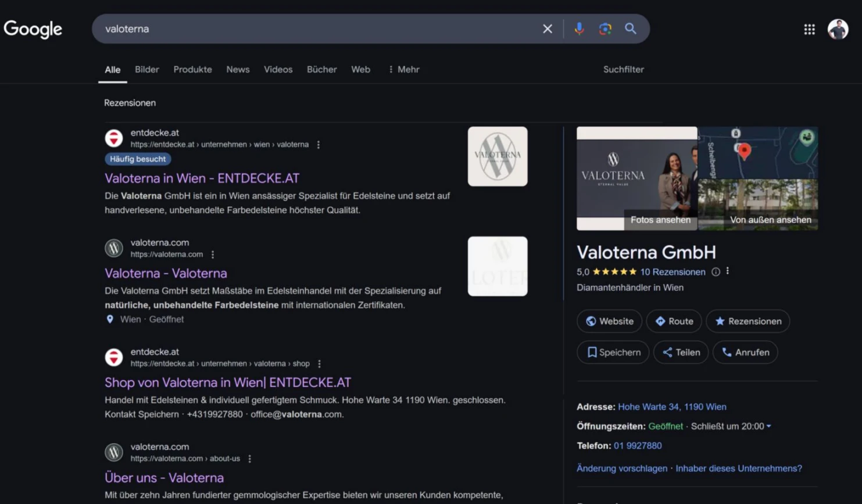This screenshot has width=862, height=504.
Task: Click the Speichern button
Action: pos(613,352)
